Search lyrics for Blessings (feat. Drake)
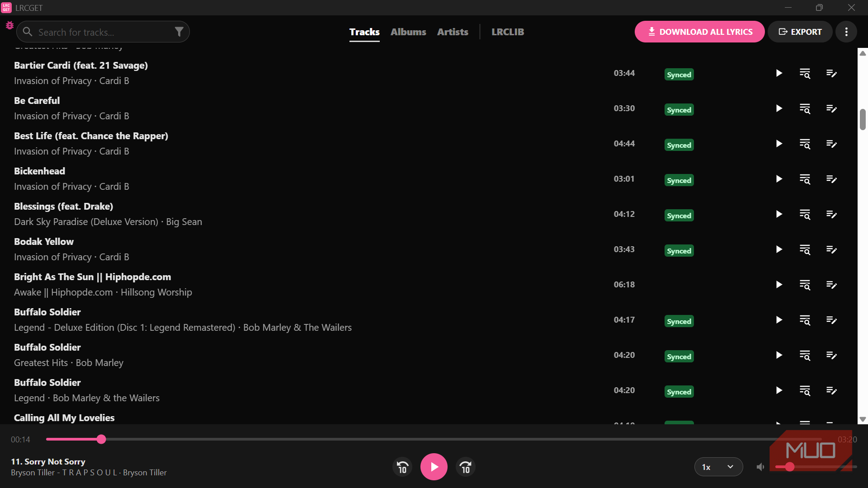 click(x=805, y=214)
